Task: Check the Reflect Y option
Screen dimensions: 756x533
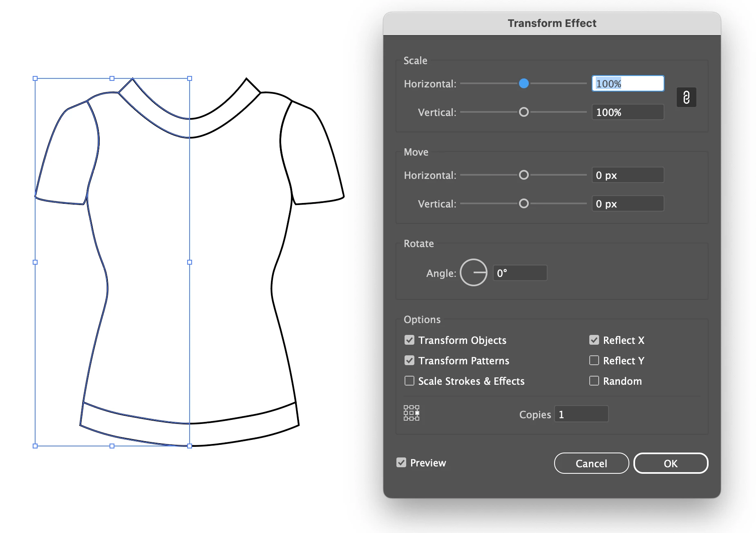Action: pyautogui.click(x=594, y=360)
